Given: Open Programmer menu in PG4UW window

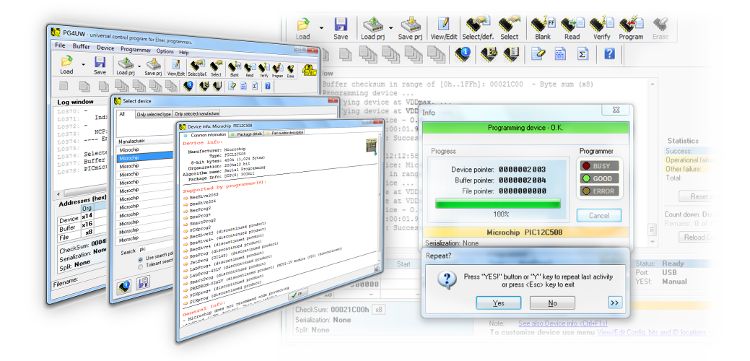Looking at the screenshot, I should [135, 50].
